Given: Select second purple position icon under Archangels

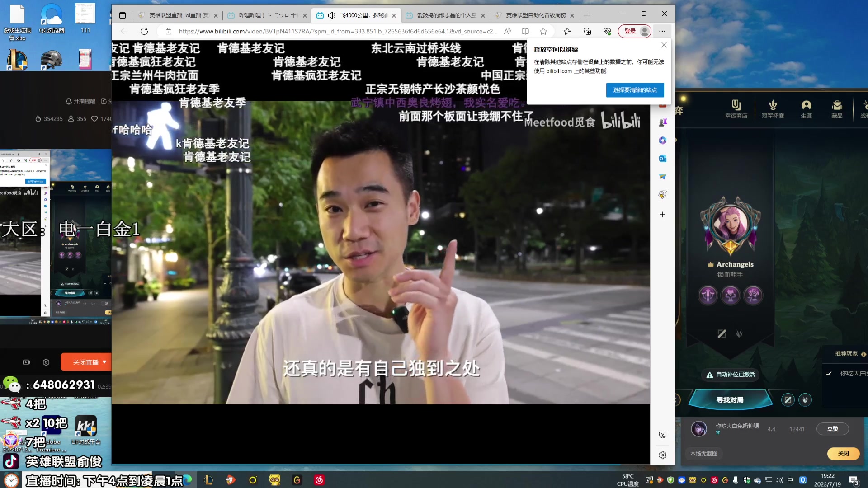Looking at the screenshot, I should (x=730, y=295).
